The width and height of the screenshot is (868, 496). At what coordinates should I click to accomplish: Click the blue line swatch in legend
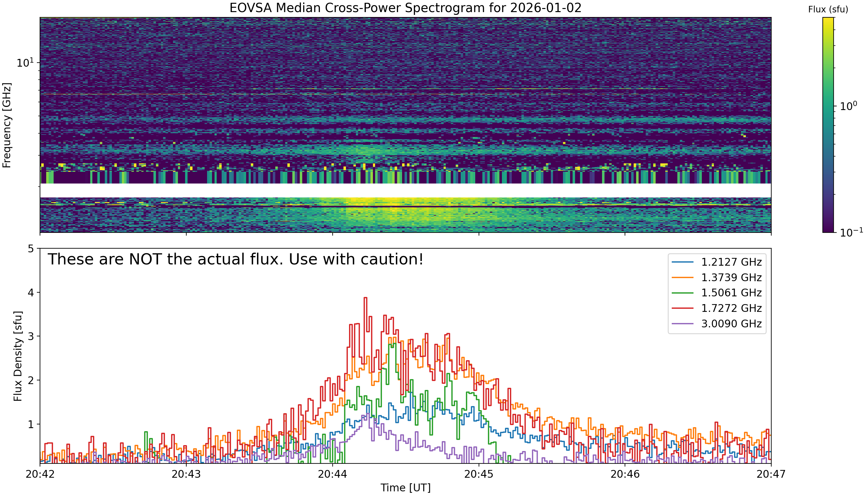(x=683, y=262)
